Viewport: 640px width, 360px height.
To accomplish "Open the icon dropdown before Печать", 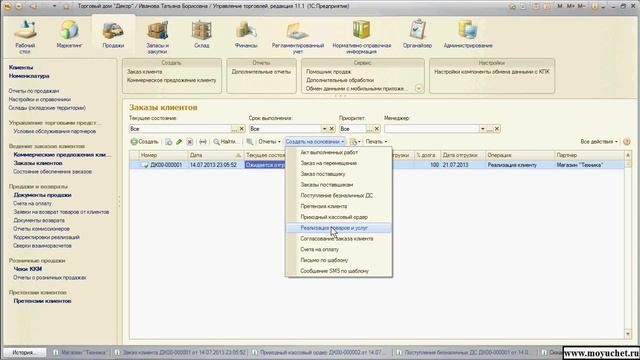I will tap(355, 142).
